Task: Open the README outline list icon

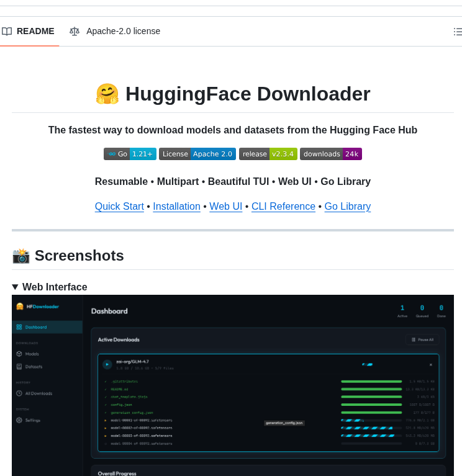Action: [458, 32]
